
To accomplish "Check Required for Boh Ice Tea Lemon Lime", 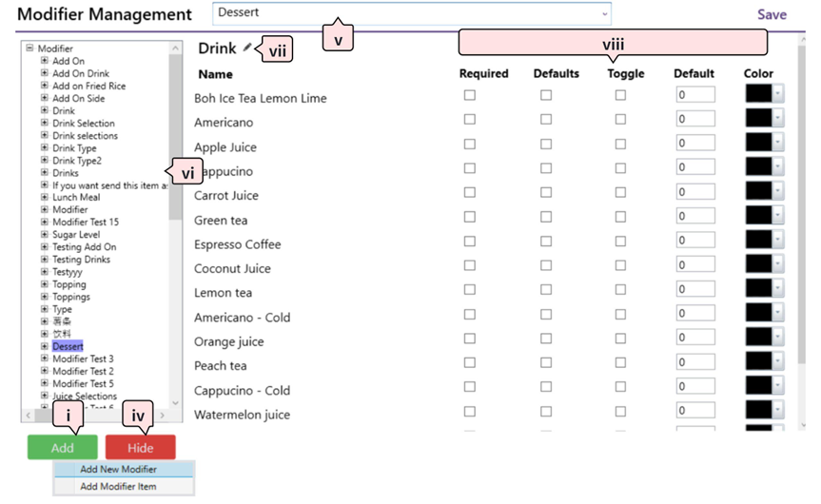I will (469, 95).
